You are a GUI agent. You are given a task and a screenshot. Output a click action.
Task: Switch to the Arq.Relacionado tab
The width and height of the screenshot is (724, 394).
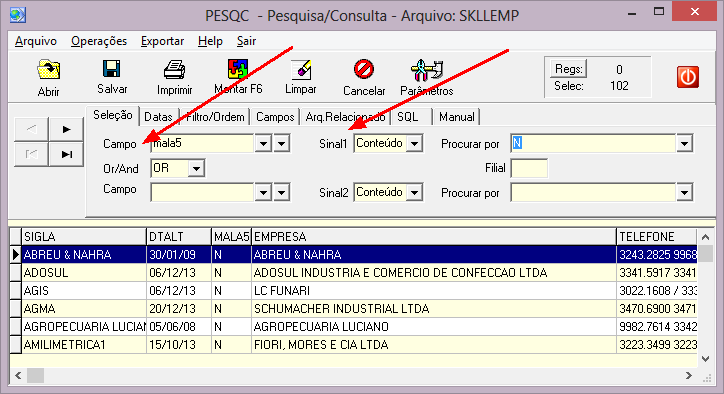(x=345, y=117)
